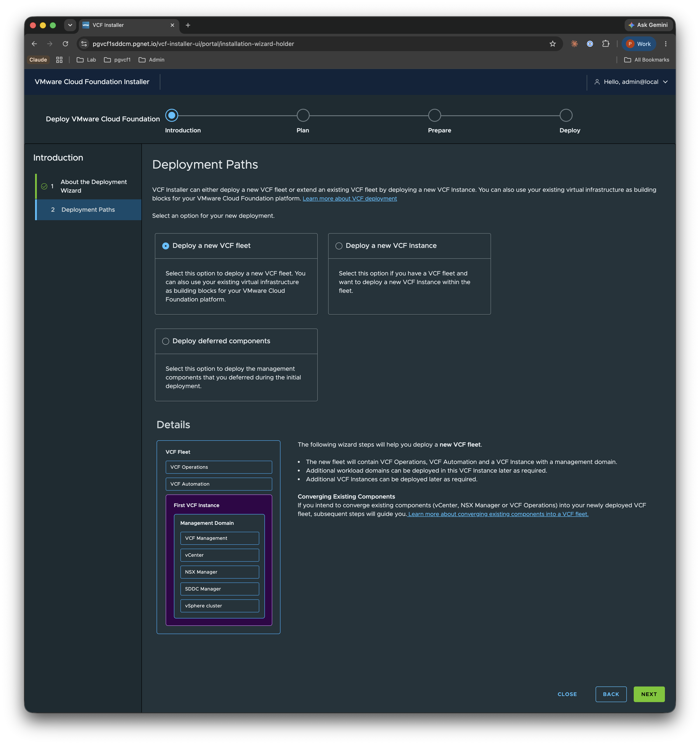The height and width of the screenshot is (745, 700).
Task: Select Deploy a new VCF Instance radio
Action: (x=339, y=246)
